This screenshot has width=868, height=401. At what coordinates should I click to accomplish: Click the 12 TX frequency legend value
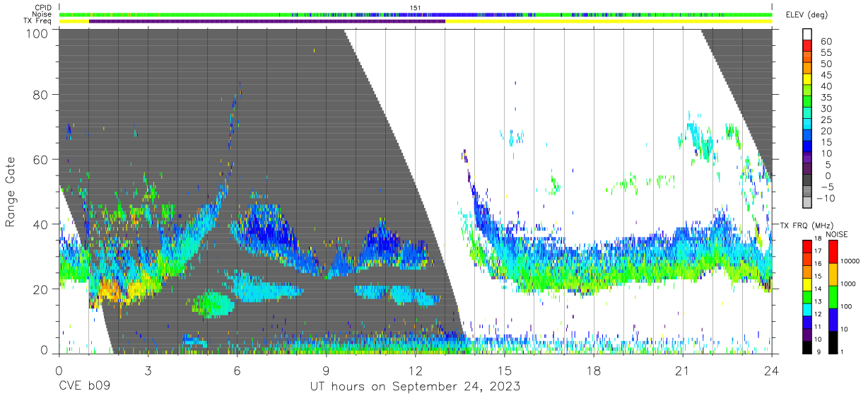pyautogui.click(x=819, y=314)
